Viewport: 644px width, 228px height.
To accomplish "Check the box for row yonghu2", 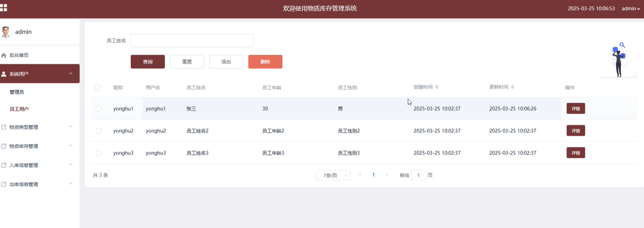I will [98, 131].
